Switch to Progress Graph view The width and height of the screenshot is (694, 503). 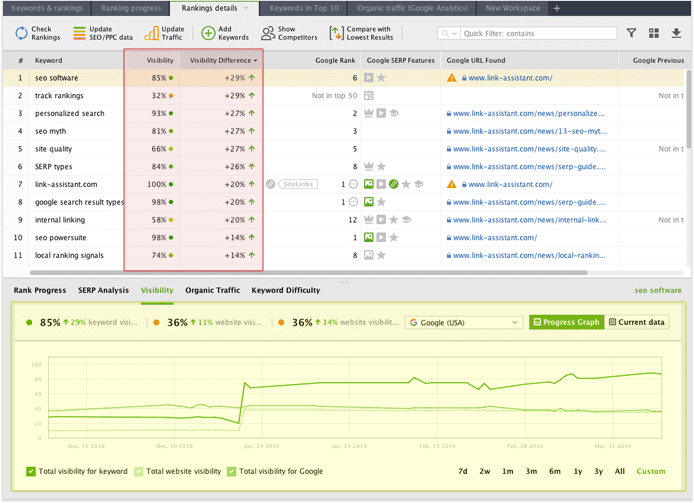pyautogui.click(x=567, y=322)
